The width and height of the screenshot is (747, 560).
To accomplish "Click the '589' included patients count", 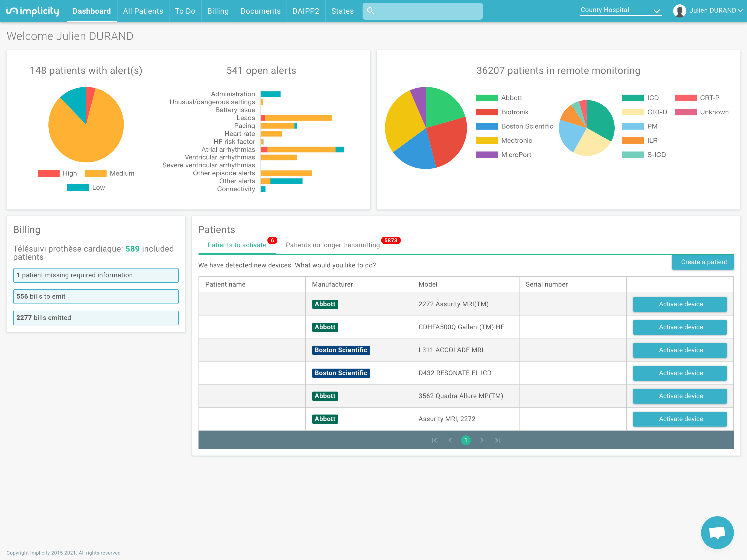I will (x=132, y=249).
